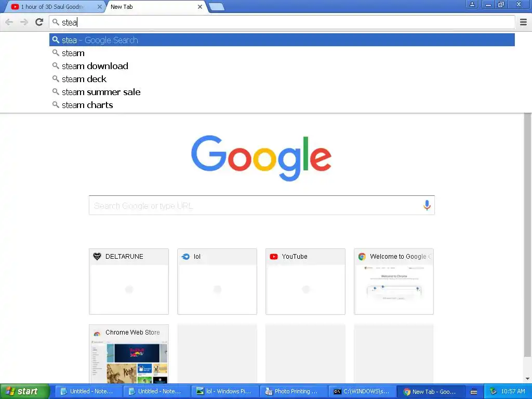Pick the 'steam charts' suggestion
Image resolution: width=532 pixels, height=399 pixels.
tap(282, 105)
